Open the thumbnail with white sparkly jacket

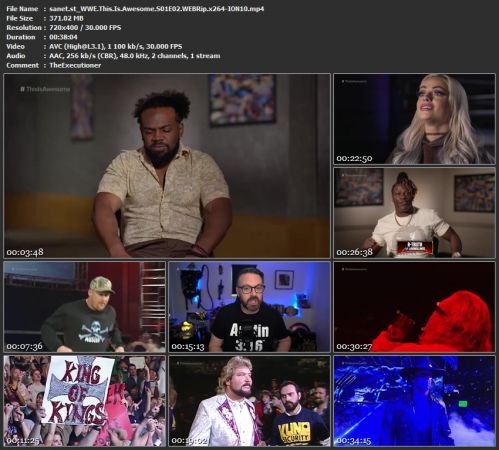click(x=249, y=401)
